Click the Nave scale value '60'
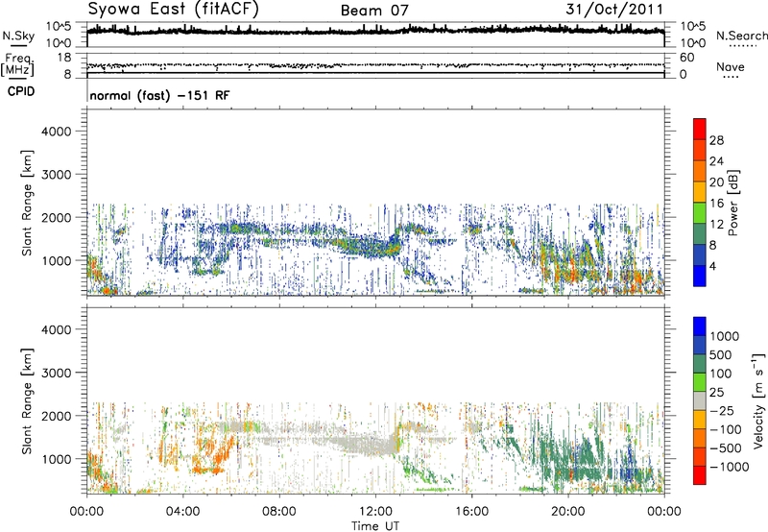 click(x=687, y=58)
